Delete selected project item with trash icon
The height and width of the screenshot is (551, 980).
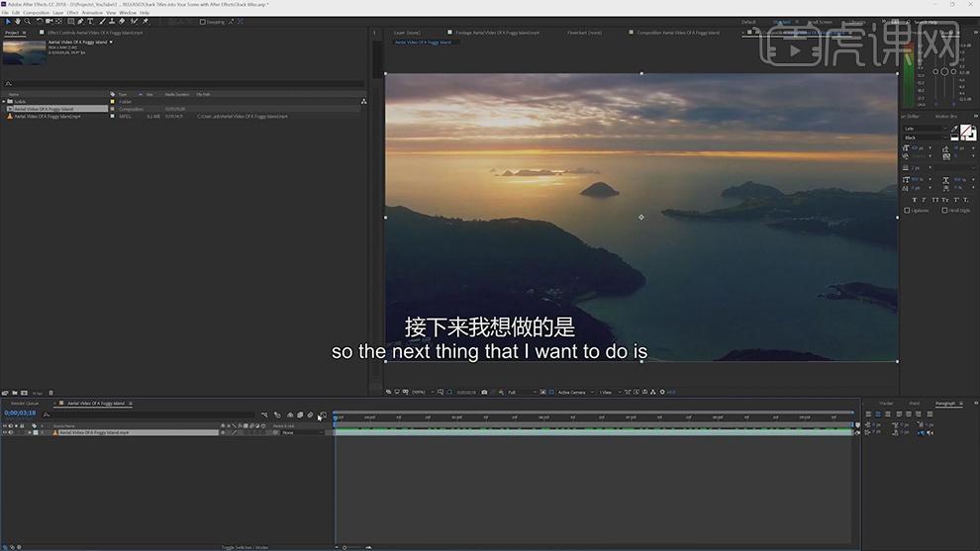[x=51, y=393]
